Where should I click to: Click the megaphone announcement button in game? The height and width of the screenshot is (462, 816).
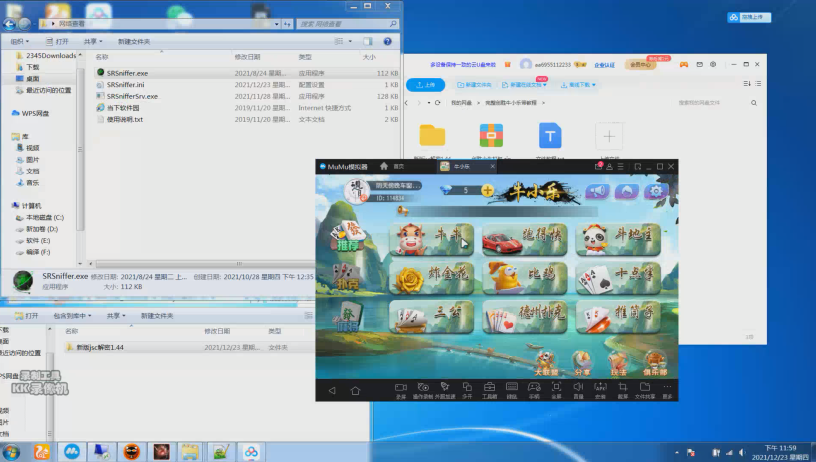(x=597, y=191)
